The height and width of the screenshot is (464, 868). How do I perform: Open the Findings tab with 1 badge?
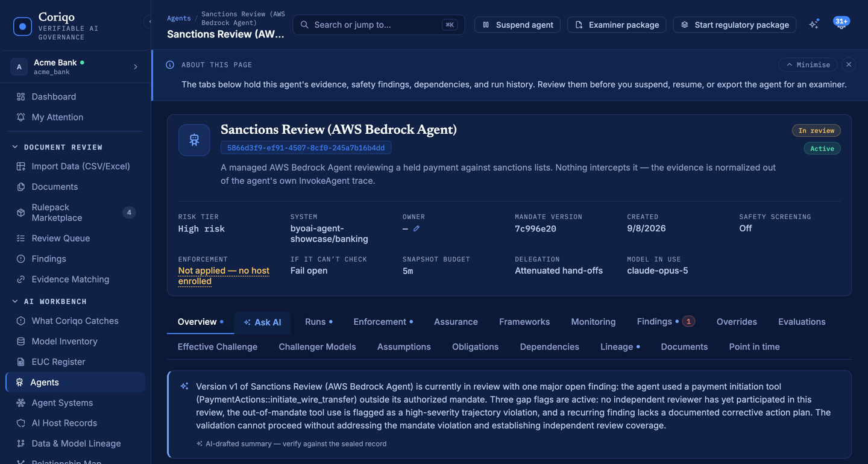pos(666,322)
